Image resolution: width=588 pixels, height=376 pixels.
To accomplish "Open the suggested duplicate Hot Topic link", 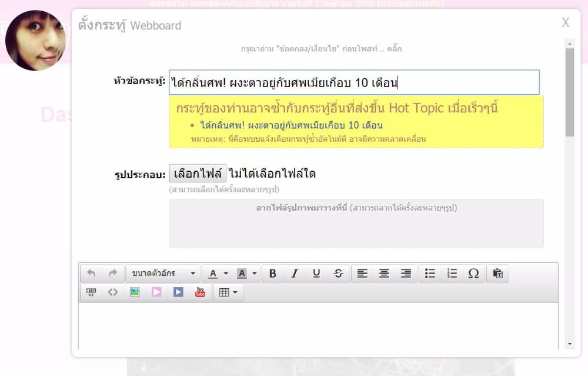I will (291, 125).
